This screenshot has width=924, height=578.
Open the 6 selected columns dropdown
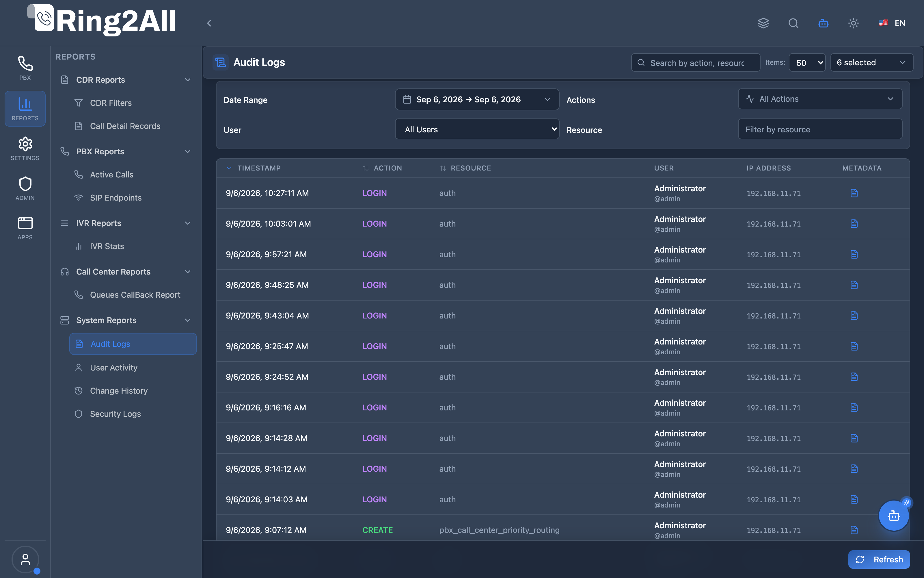pyautogui.click(x=872, y=62)
